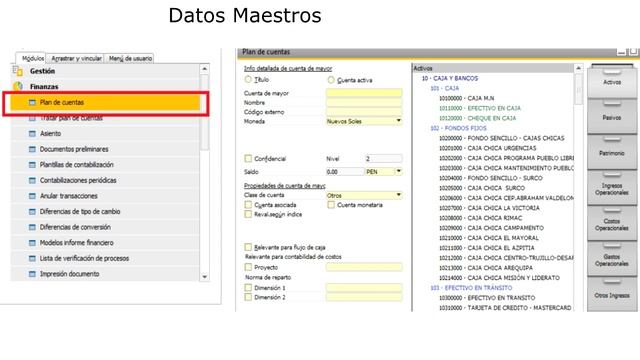Click the accounts tree scroll-up arrow

point(578,69)
